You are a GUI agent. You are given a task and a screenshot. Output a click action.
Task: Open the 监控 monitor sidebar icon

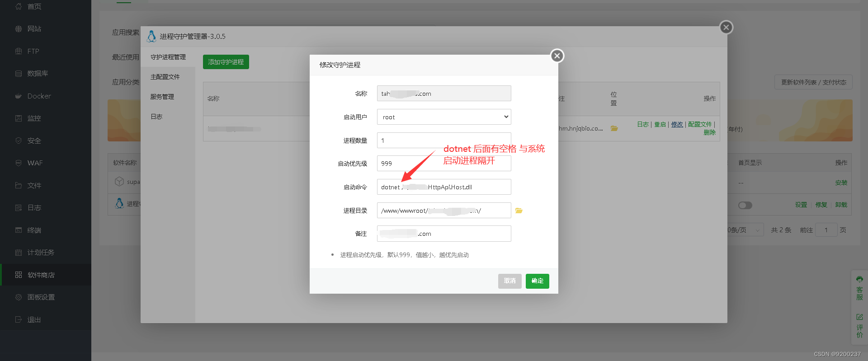(x=19, y=118)
